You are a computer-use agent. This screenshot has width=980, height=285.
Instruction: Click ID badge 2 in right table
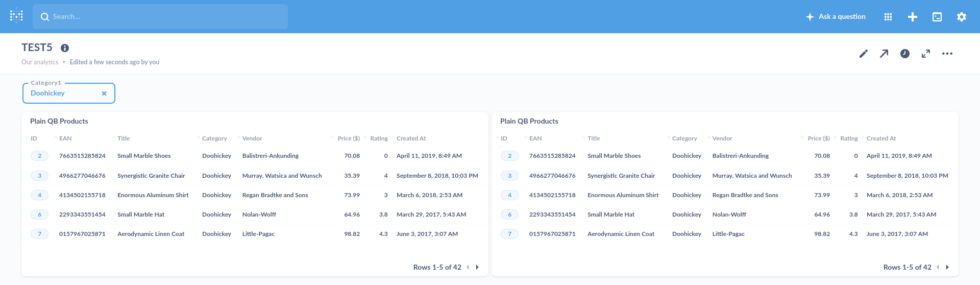tap(509, 156)
